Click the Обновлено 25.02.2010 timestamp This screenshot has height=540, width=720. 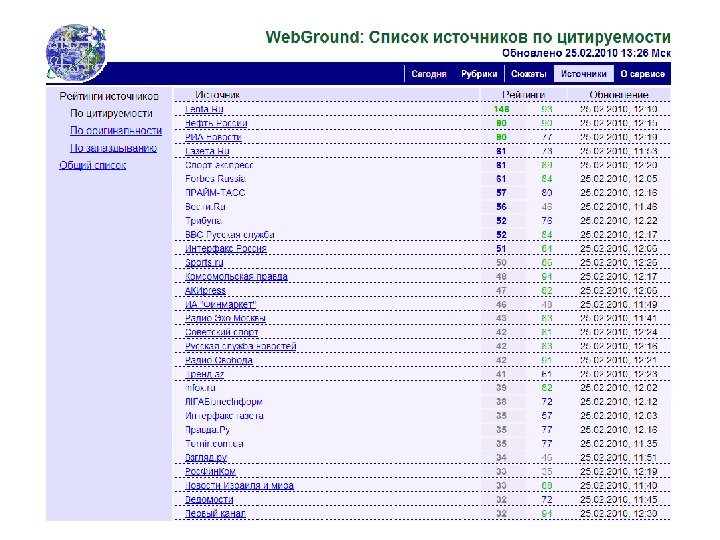[x=586, y=53]
